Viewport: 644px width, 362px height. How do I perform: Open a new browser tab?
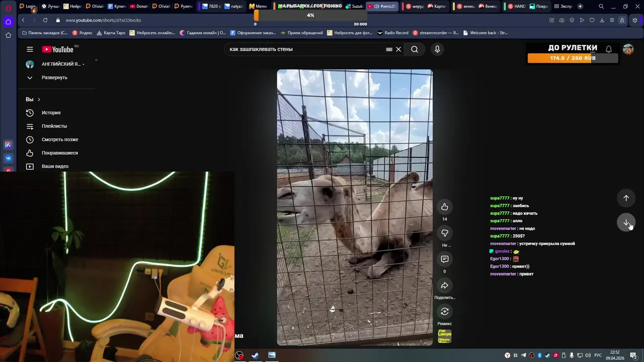point(580,7)
